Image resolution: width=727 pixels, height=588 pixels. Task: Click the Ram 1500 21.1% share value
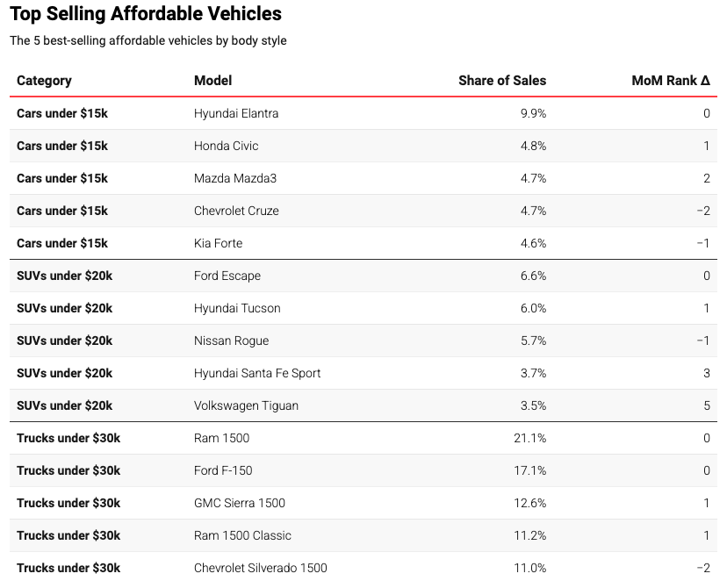tap(530, 438)
